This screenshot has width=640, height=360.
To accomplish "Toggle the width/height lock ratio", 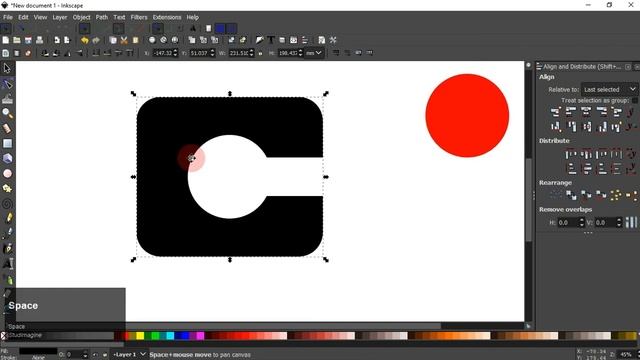I will (x=260, y=53).
